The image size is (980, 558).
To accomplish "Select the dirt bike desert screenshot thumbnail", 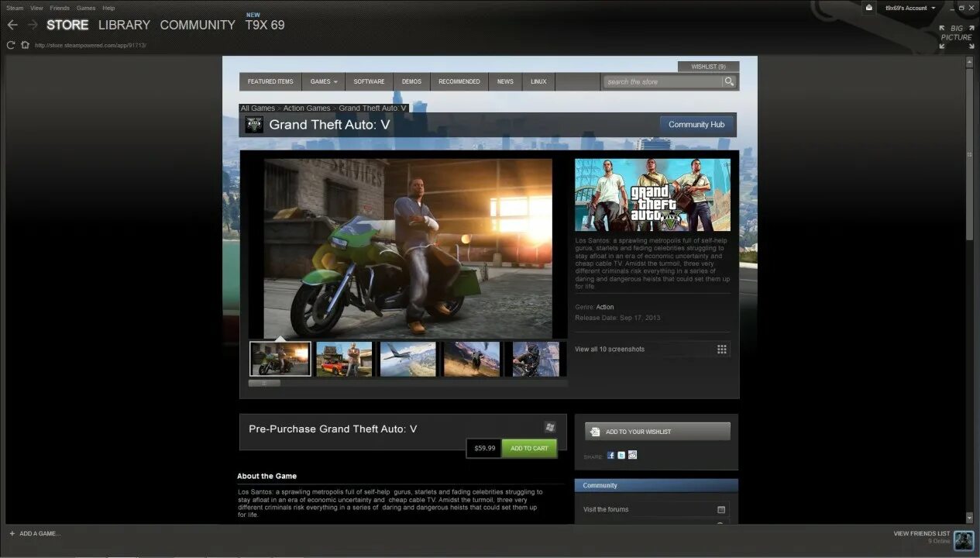I will (472, 359).
